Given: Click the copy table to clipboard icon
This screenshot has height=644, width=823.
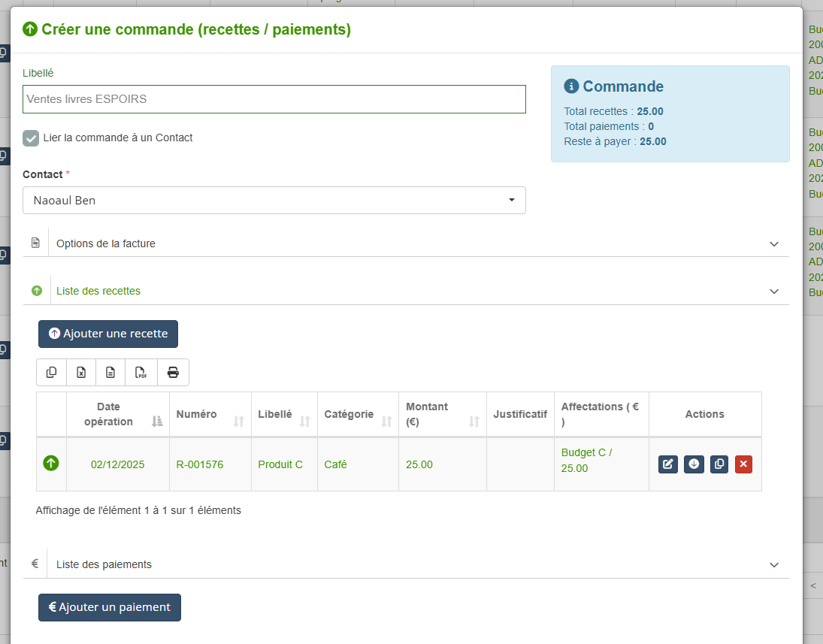Looking at the screenshot, I should coord(51,372).
